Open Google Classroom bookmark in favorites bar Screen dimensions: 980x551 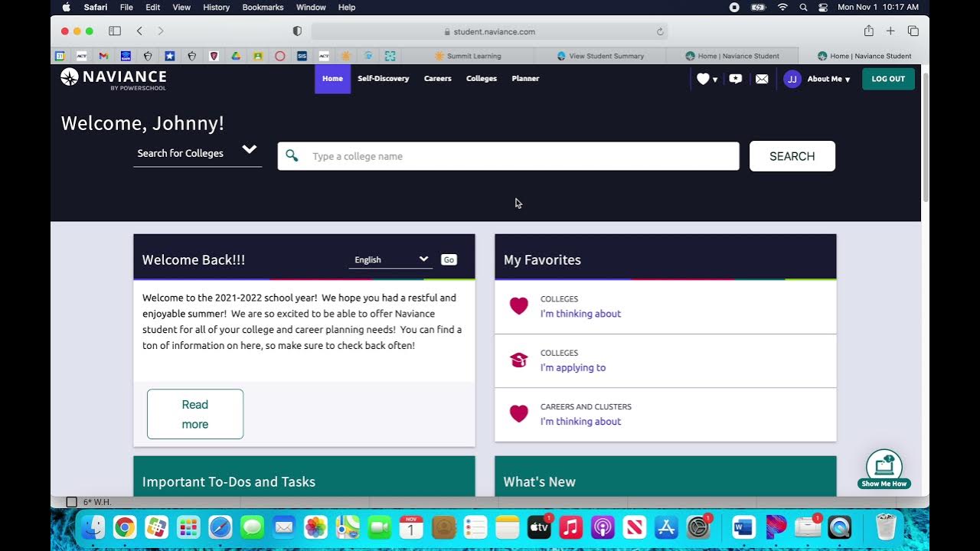[x=259, y=56]
